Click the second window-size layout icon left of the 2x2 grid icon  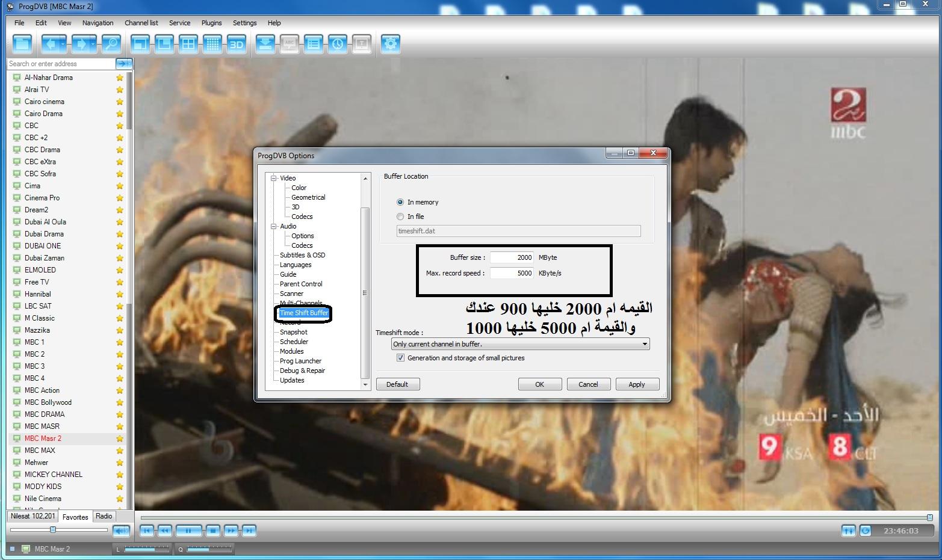click(x=164, y=44)
